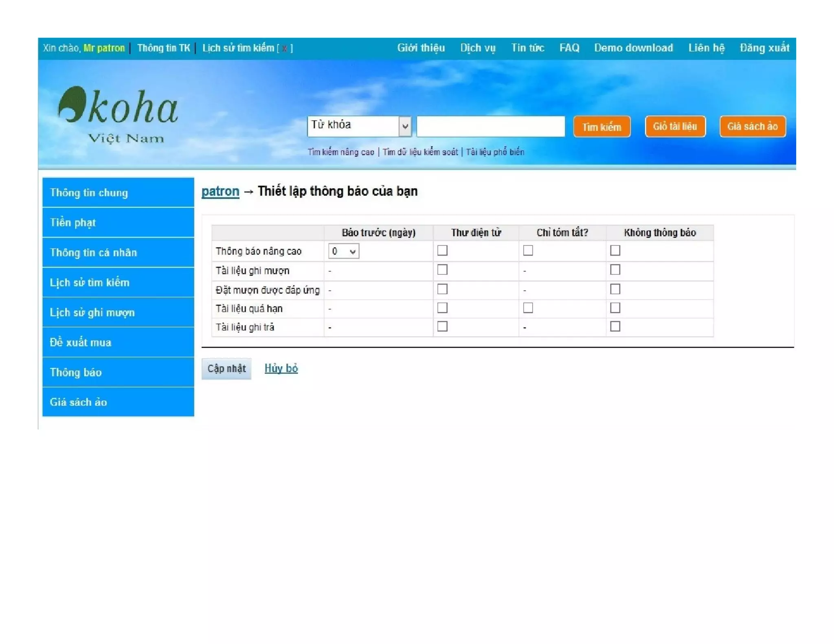Go to Tiền phạt in the sidebar
Image resolution: width=834 pixels, height=644 pixels.
click(118, 223)
